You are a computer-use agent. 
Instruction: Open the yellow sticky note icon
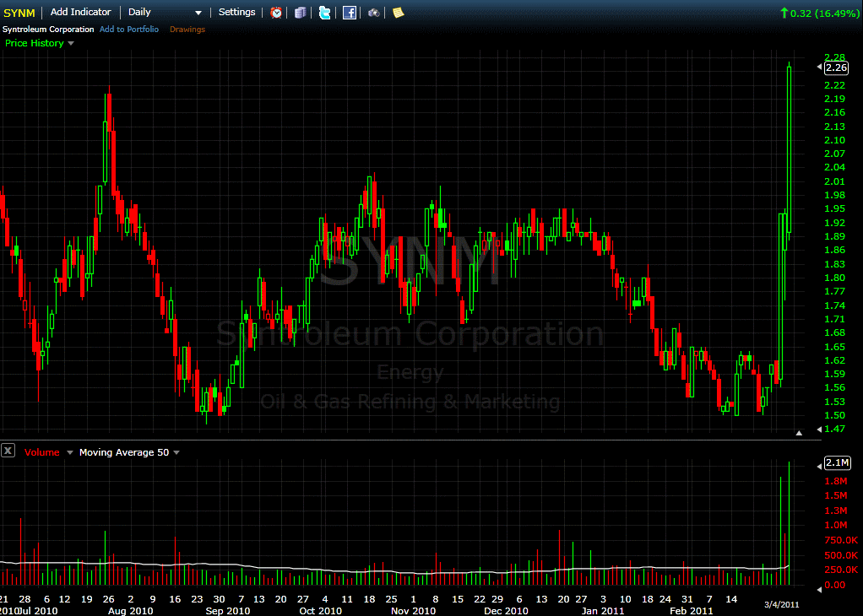pyautogui.click(x=398, y=12)
